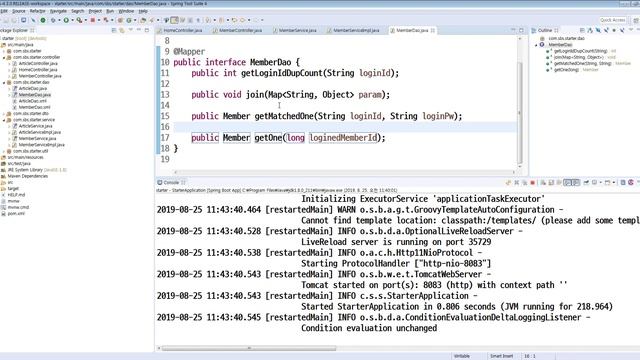Toggle Hide Static Members in the Outline toolbar
The height and width of the screenshot is (360, 640).
pyautogui.click(x=606, y=30)
